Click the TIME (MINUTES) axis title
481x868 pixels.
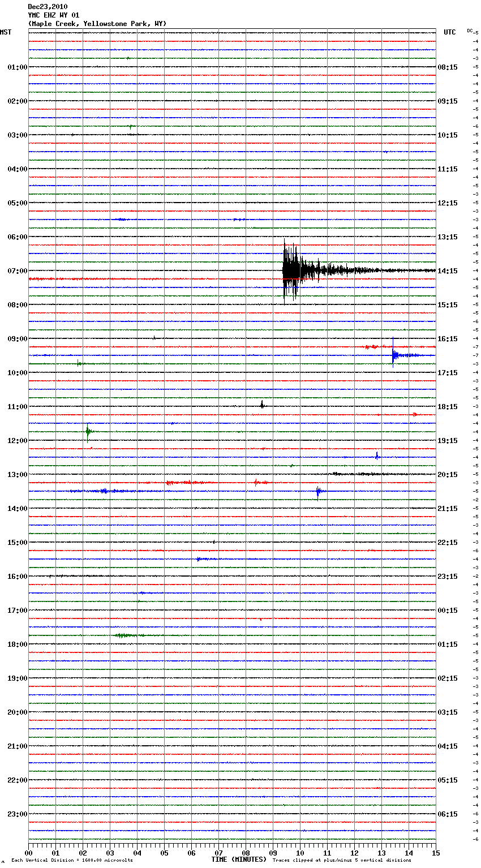coord(239,860)
